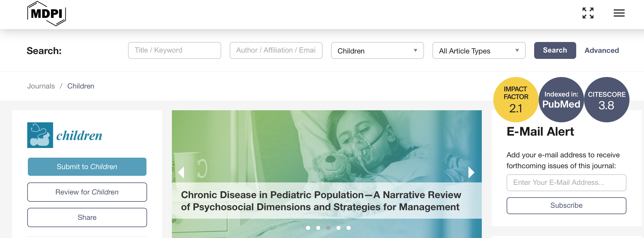Click the CiteScore 3.8 badge

tap(606, 100)
